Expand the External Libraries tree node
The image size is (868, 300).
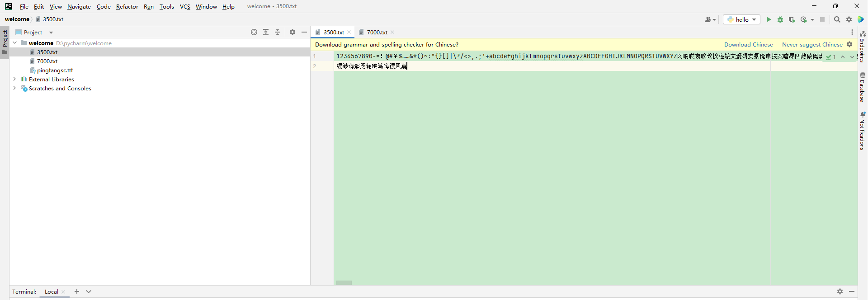pos(15,79)
